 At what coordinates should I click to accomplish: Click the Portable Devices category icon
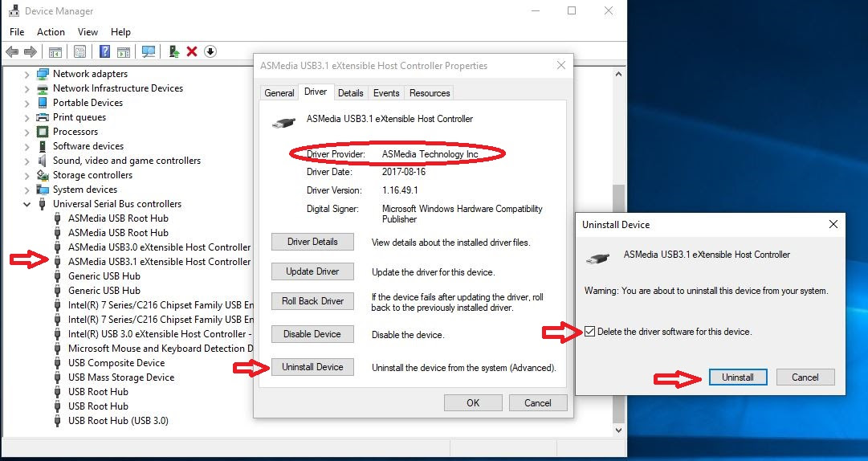click(x=43, y=102)
